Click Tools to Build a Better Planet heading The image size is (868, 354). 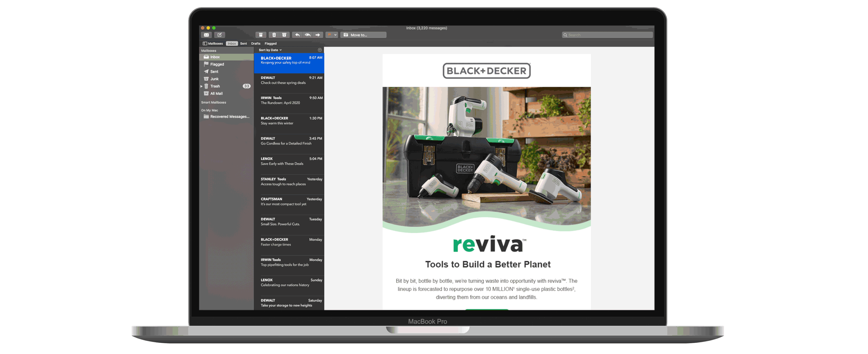coord(488,264)
